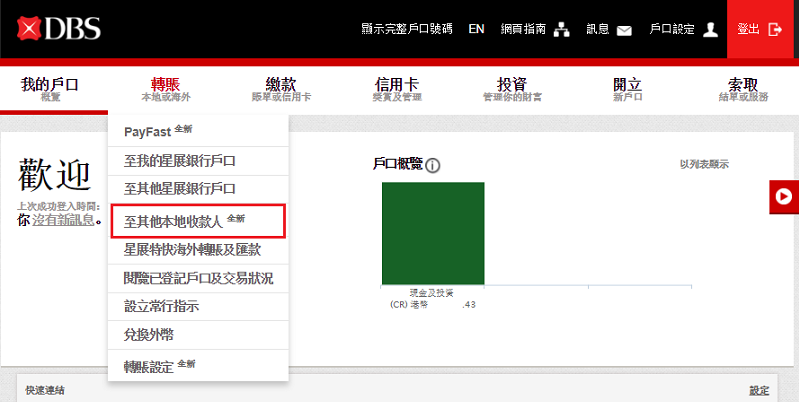The image size is (799, 402).
Task: Click the logout (登出) arrow icon
Action: (775, 30)
